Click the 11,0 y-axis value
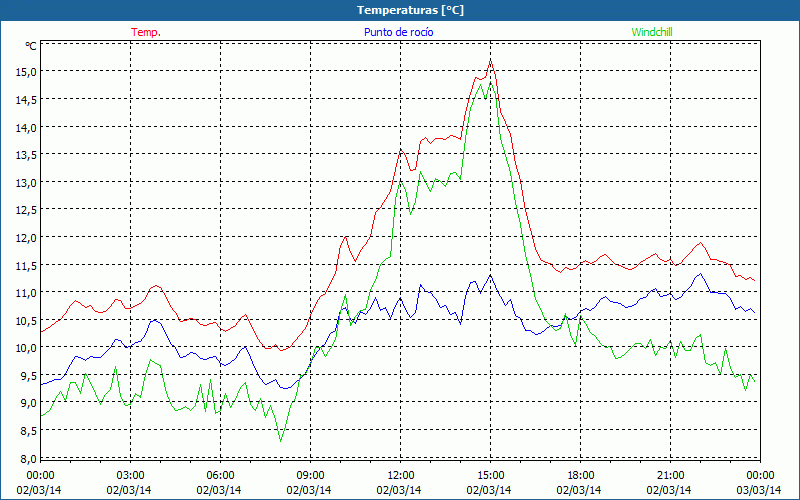 tap(26, 293)
